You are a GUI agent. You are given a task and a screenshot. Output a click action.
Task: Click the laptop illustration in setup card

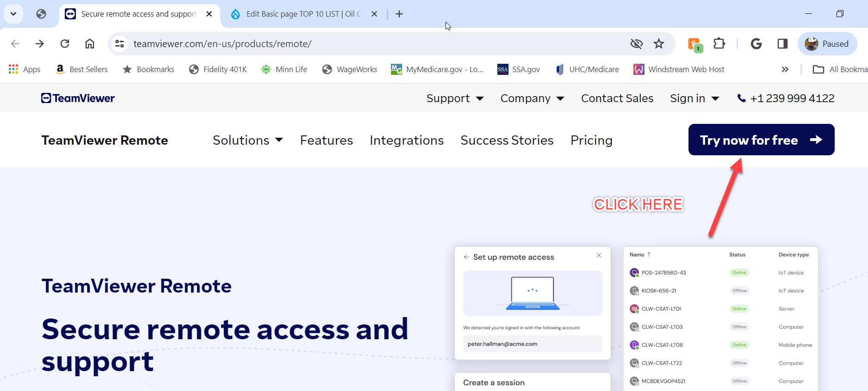pos(533,293)
